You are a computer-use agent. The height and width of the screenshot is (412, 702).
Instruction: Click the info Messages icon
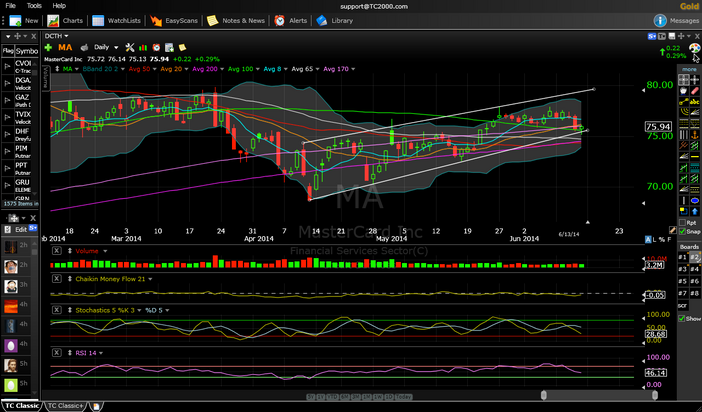pos(660,21)
